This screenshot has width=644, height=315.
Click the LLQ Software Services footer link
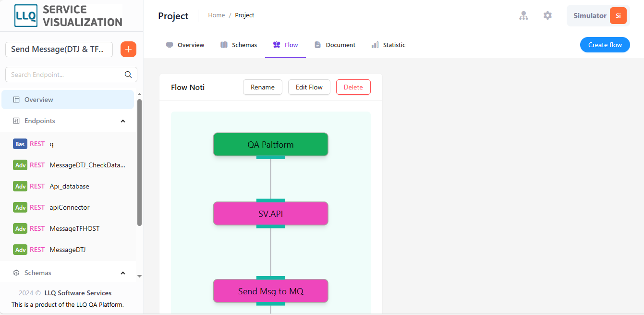pos(78,293)
